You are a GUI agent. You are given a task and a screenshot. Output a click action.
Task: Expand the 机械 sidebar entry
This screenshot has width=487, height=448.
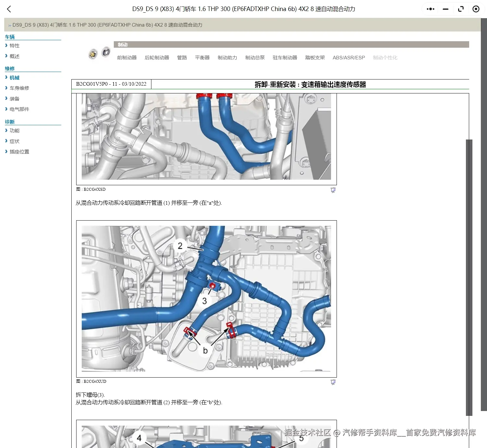point(14,77)
